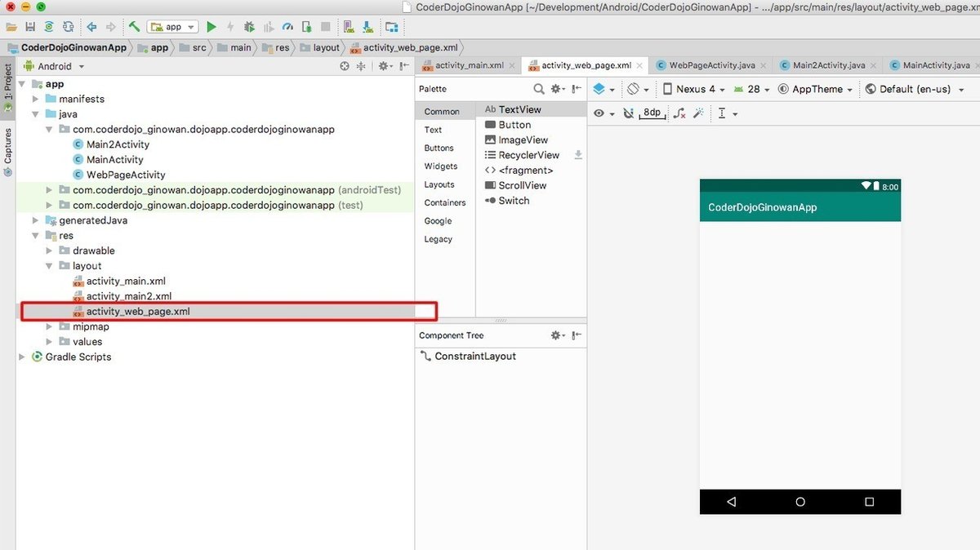
Task: Hide the Project panel using the hide icon
Action: 404,66
